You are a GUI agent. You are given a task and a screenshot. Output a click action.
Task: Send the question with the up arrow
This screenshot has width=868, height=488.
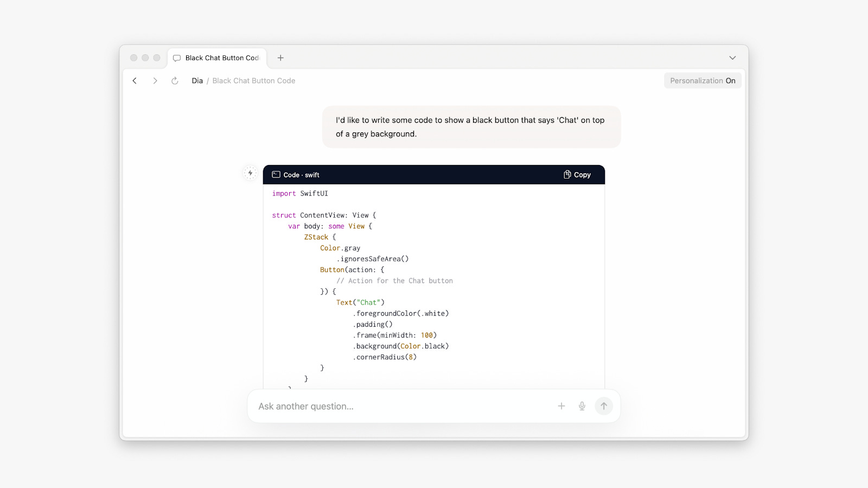(x=604, y=406)
